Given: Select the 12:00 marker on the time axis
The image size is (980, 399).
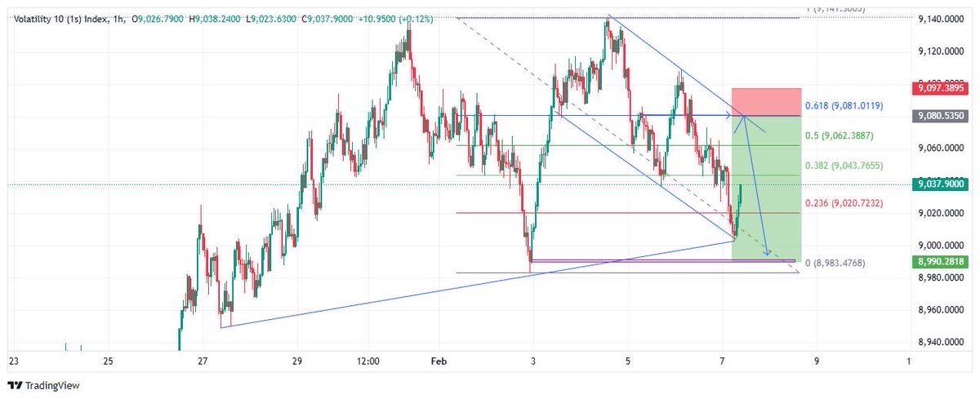Looking at the screenshot, I should (369, 361).
